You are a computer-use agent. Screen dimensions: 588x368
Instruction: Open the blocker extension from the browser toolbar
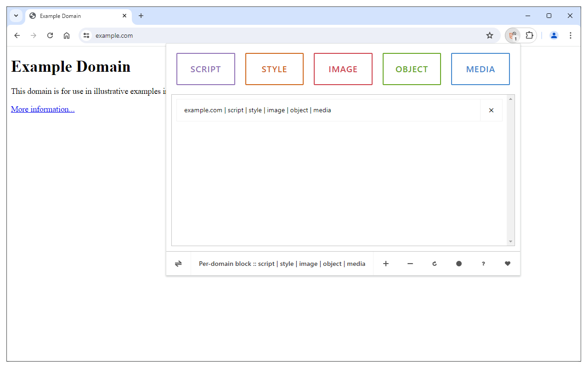click(512, 35)
